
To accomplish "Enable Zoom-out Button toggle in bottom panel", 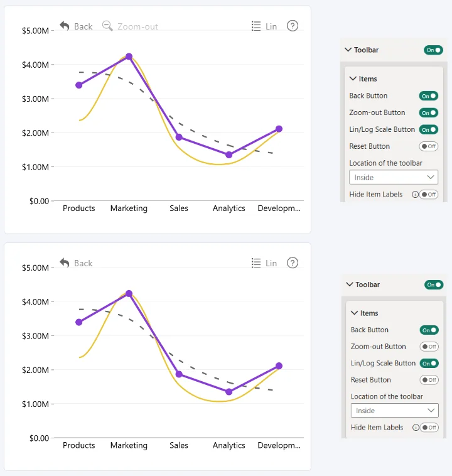I will [429, 347].
